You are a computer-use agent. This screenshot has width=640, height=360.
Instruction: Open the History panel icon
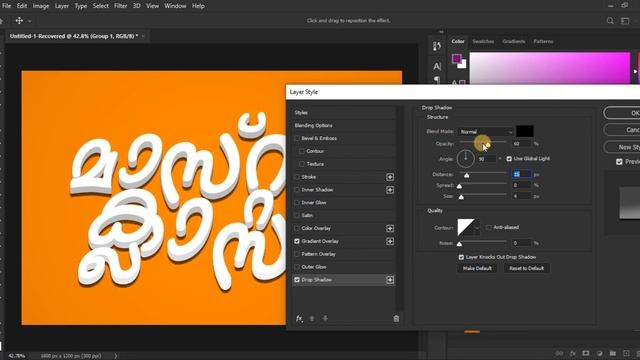437,46
